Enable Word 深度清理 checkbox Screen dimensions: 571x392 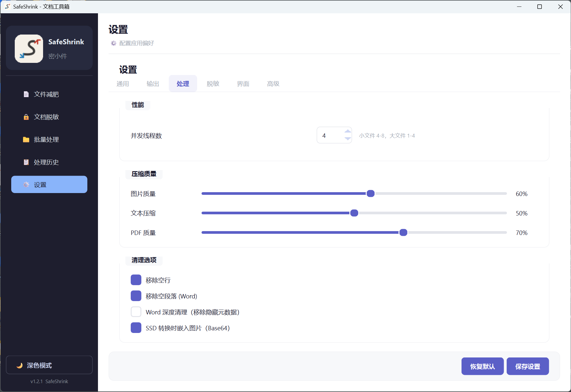[x=136, y=312]
